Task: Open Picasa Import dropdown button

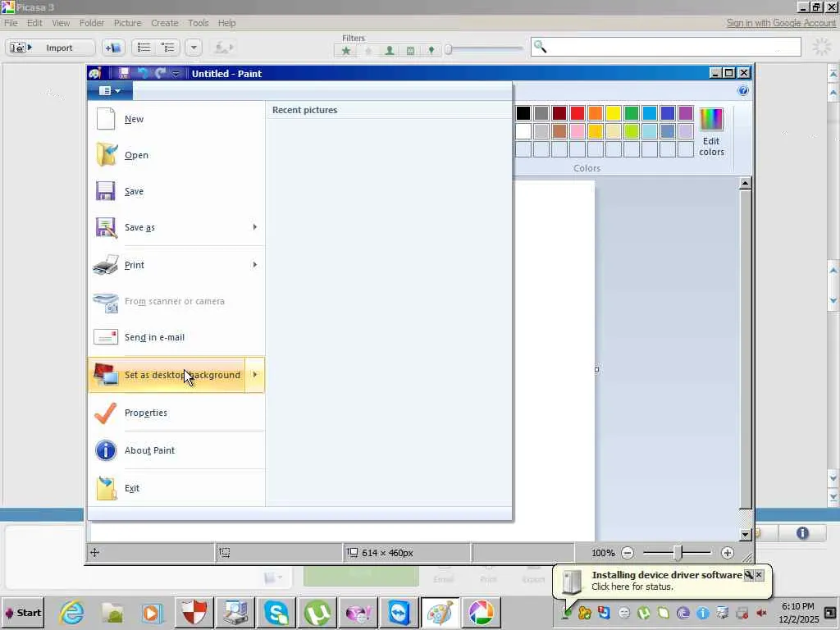Action: [x=50, y=48]
